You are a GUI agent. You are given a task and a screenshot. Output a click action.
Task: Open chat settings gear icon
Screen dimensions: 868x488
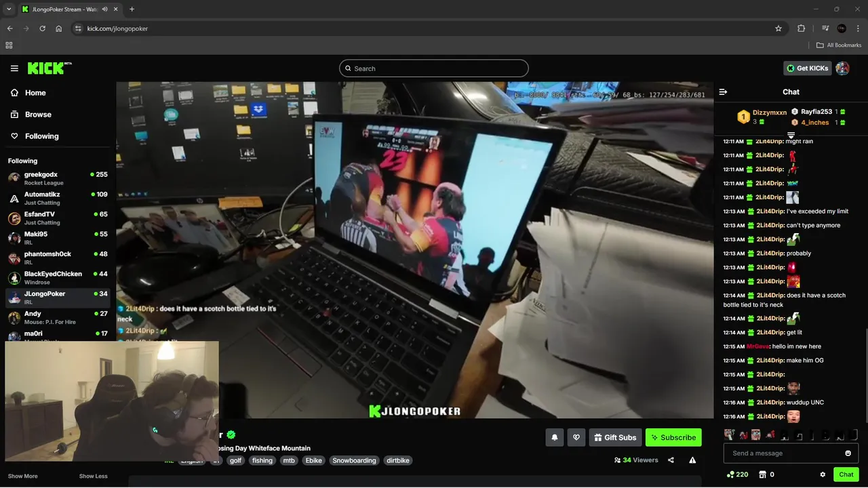823,474
